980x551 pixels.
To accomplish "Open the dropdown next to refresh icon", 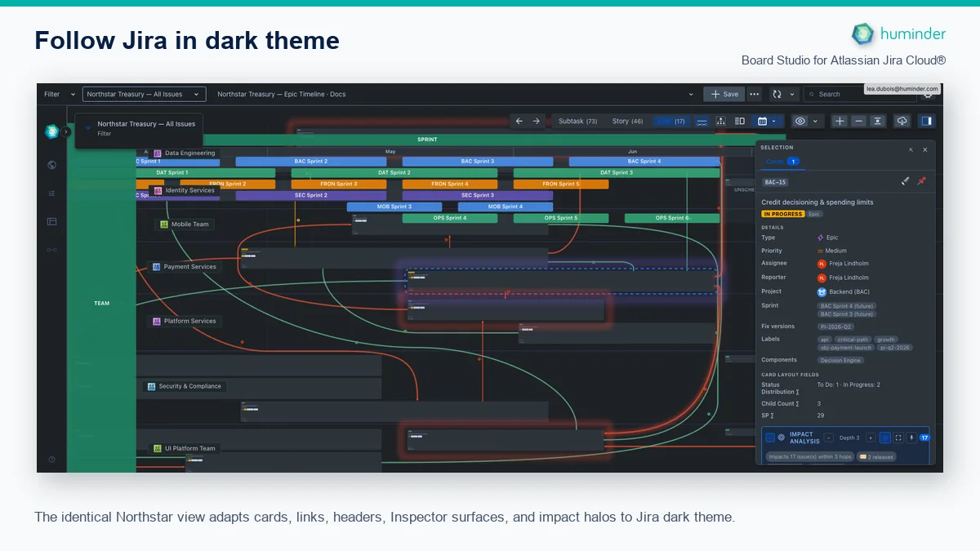I will pos(792,94).
